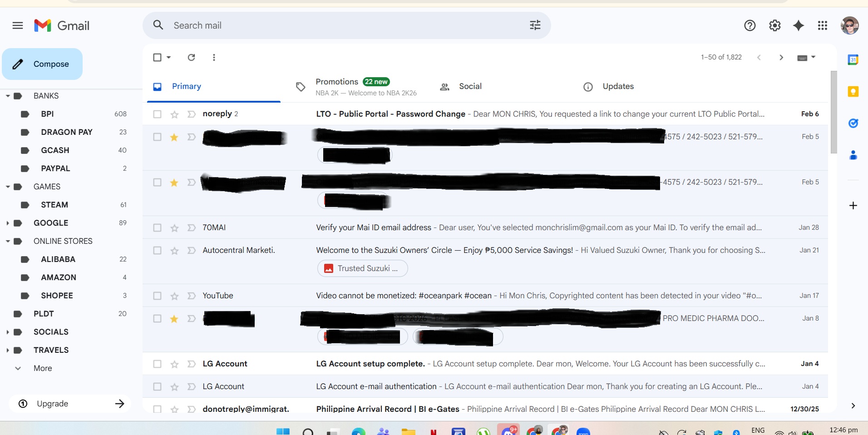Select the LG Account setup complete checkbox
The image size is (868, 435).
point(157,364)
